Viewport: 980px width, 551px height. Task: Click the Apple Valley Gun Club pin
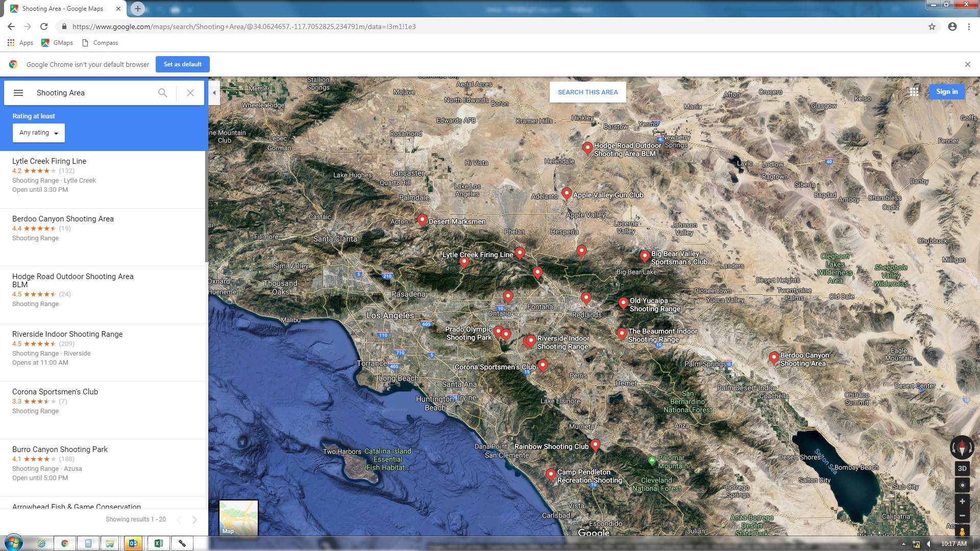tap(566, 193)
